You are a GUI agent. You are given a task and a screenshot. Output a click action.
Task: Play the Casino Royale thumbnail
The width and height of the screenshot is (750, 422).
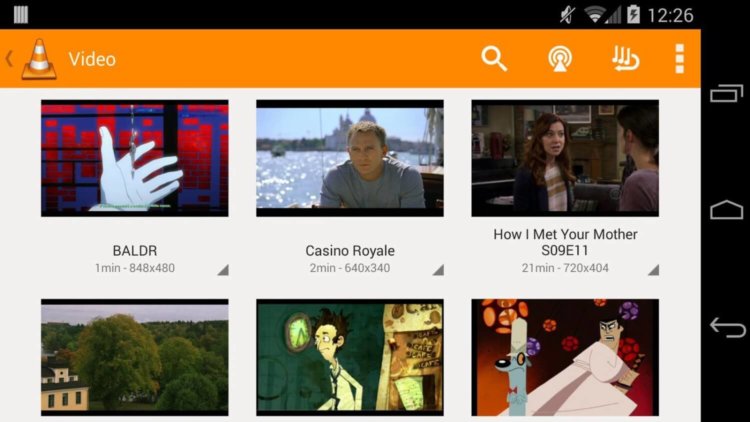click(350, 157)
